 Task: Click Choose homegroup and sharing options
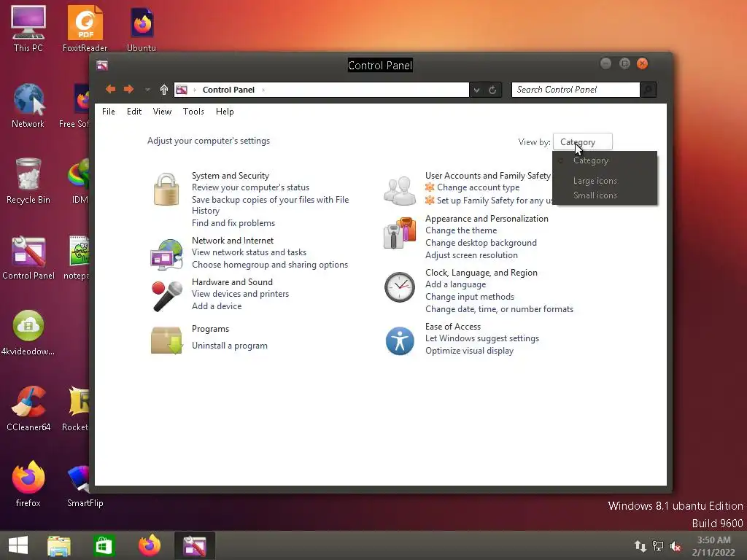click(x=270, y=265)
